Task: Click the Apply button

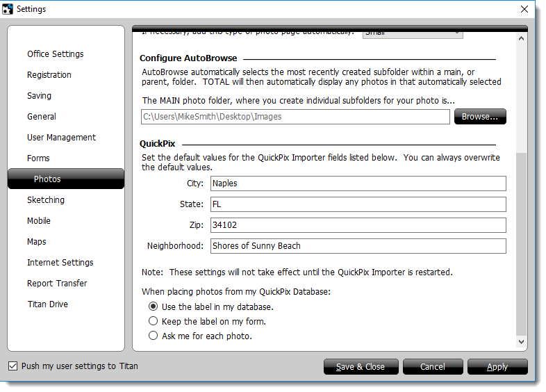Action: 497,367
